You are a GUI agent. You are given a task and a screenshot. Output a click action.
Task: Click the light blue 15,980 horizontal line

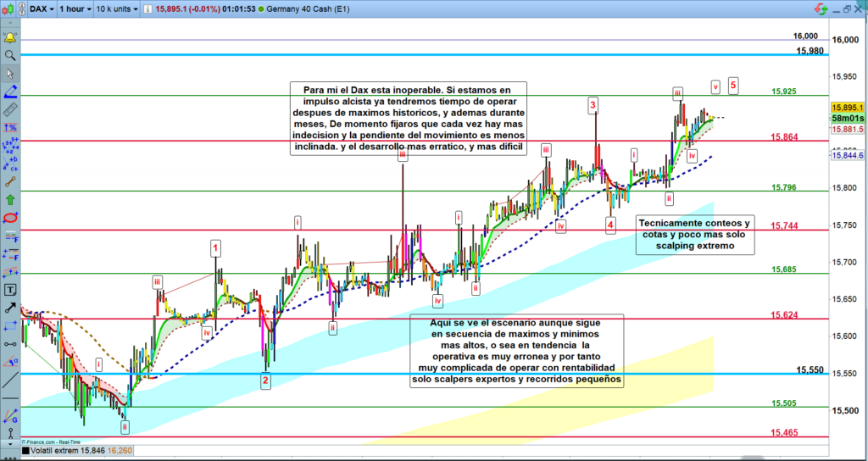coord(424,54)
